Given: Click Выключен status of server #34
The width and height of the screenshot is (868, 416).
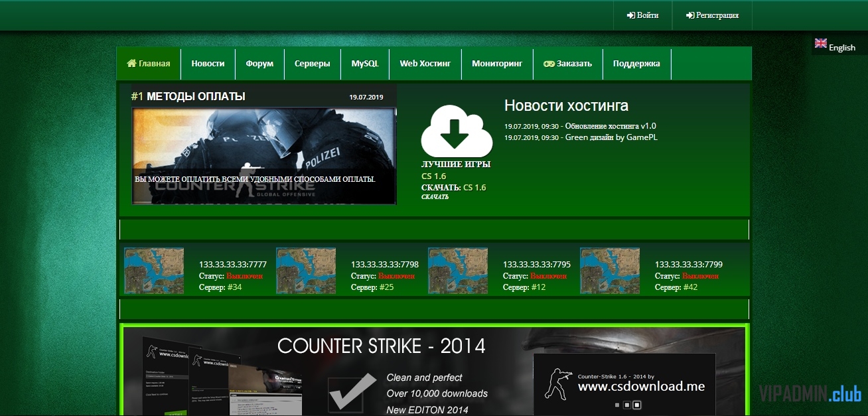Looking at the screenshot, I should click(245, 276).
